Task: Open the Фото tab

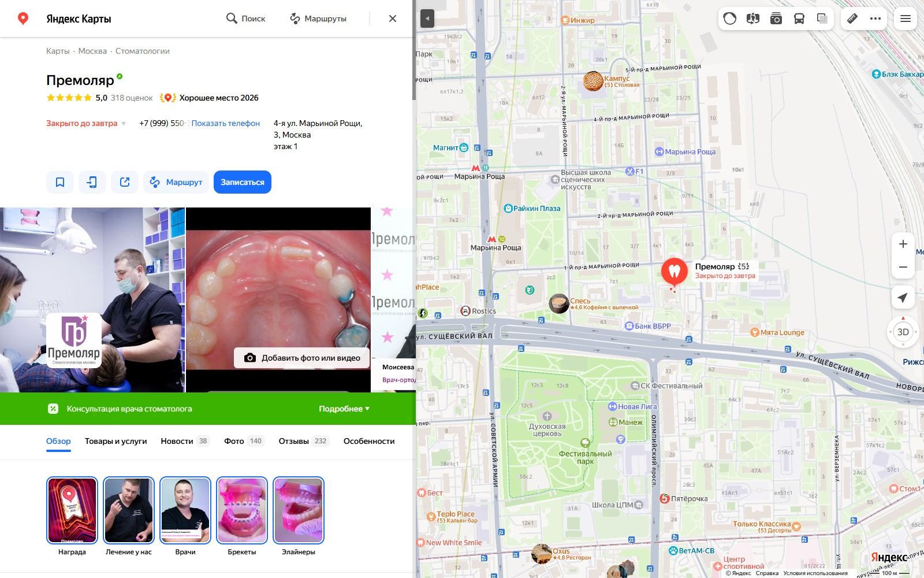Action: tap(244, 441)
